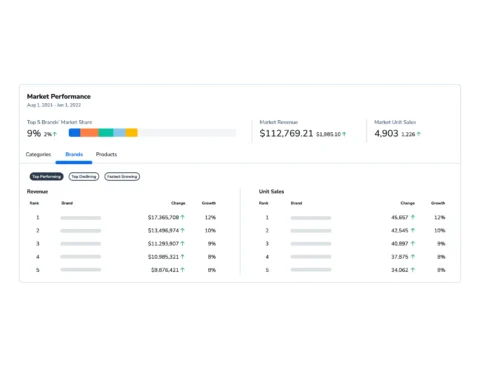Click the orange market share segment
This screenshot has height=367, width=480.
(x=89, y=133)
